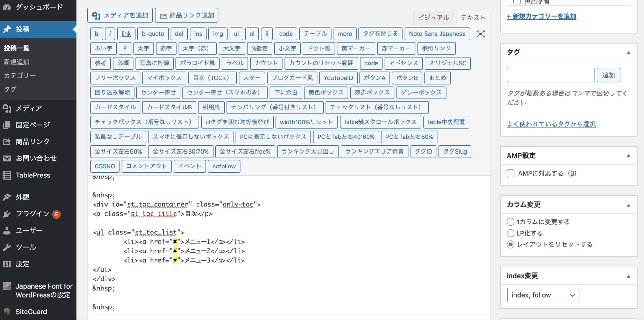
Task: Switch to the テキスト editor tab
Action: pyautogui.click(x=473, y=18)
